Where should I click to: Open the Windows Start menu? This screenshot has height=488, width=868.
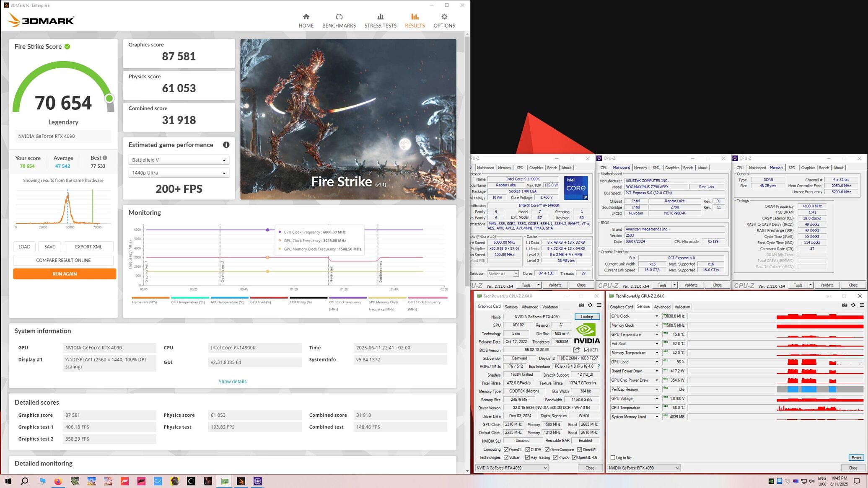pos(8,481)
